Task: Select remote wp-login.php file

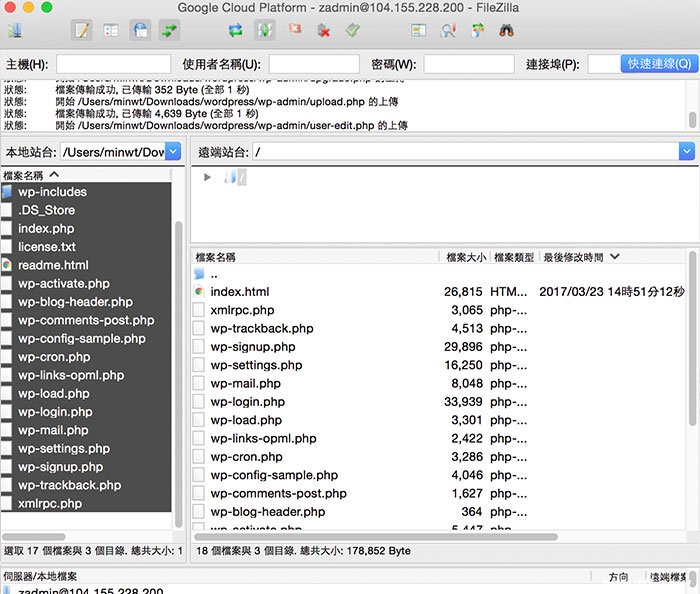Action: coord(439,402)
